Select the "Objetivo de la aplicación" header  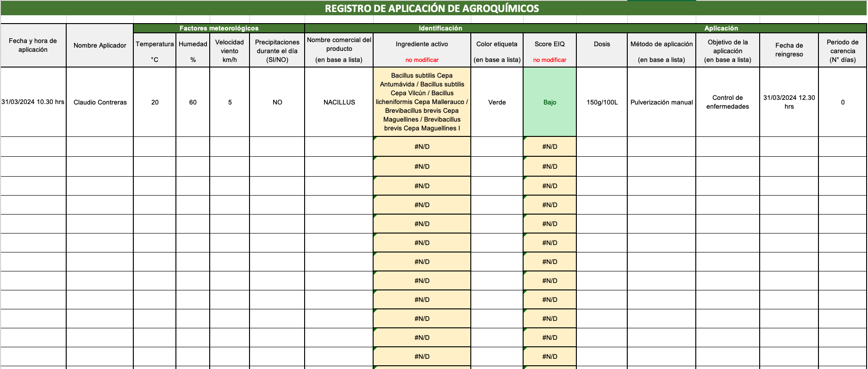tap(728, 50)
